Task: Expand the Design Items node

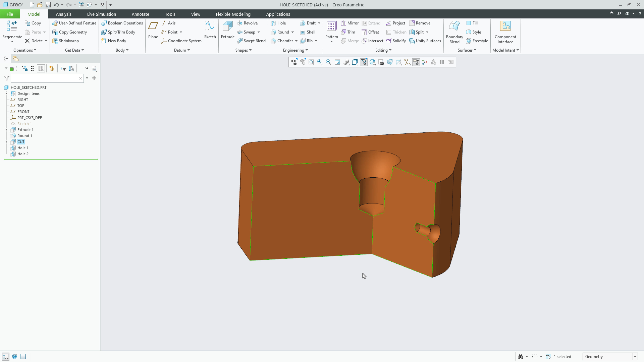Action: [x=6, y=94]
